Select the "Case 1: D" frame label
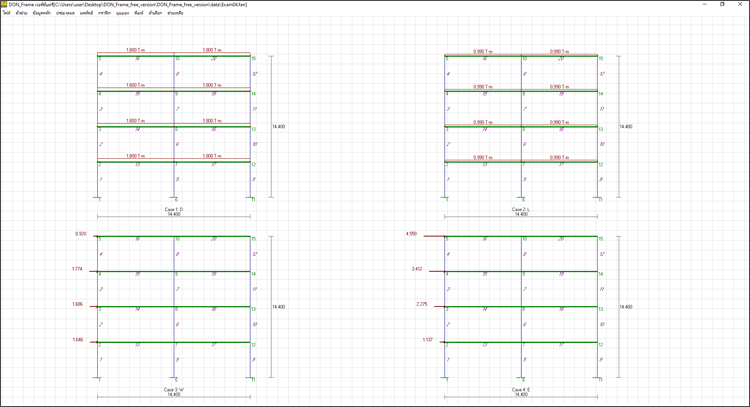Screen dimensions: 750x407 click(x=173, y=209)
